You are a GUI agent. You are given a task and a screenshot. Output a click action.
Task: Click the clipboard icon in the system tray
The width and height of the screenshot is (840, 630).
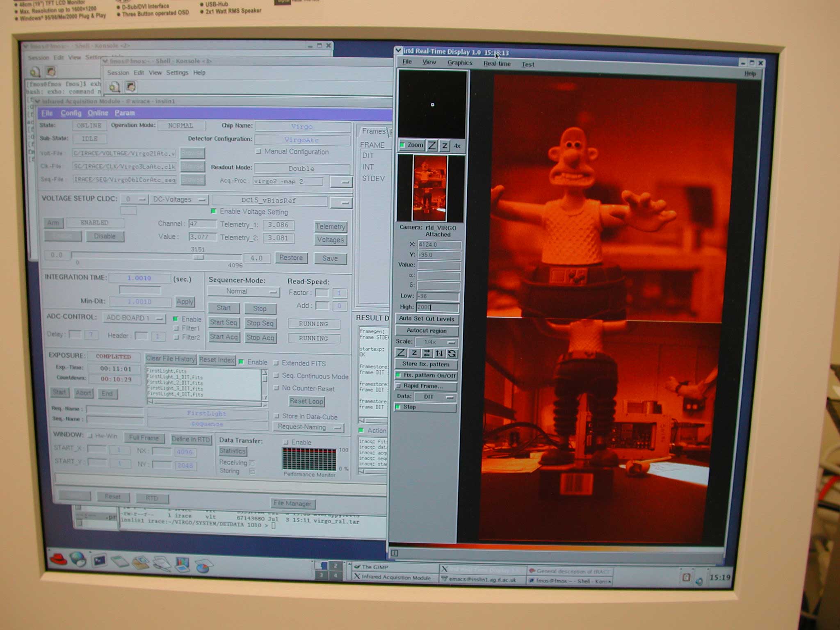click(x=686, y=577)
